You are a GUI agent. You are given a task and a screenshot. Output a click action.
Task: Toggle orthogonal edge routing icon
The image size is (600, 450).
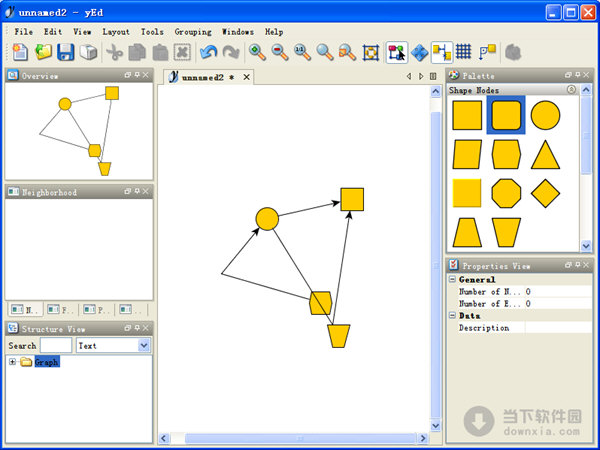[x=442, y=52]
